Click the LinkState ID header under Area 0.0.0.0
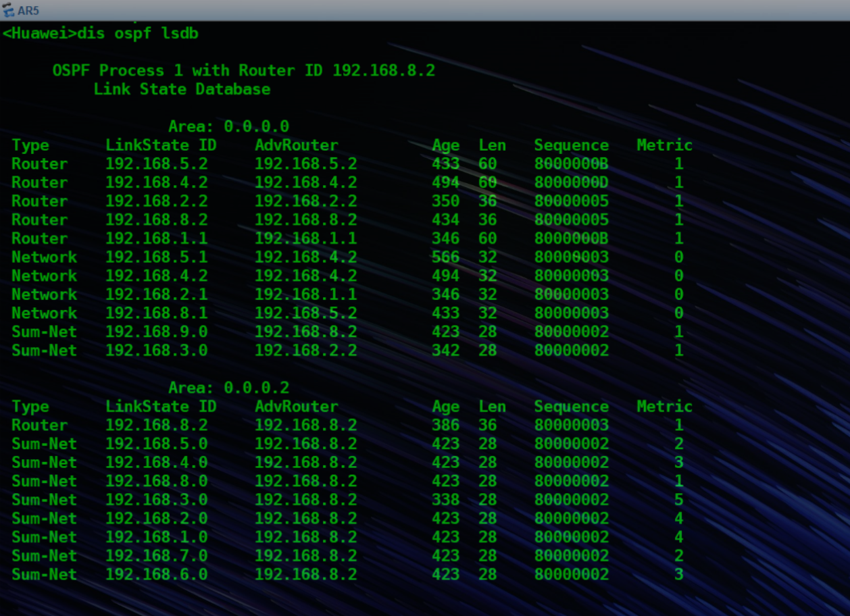Screen dimensions: 850x616 pyautogui.click(x=161, y=145)
